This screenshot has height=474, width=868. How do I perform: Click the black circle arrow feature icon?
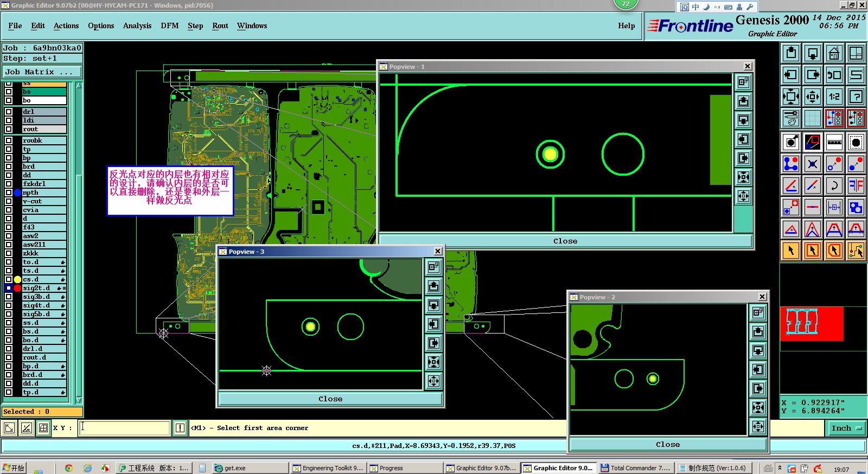[x=791, y=143]
